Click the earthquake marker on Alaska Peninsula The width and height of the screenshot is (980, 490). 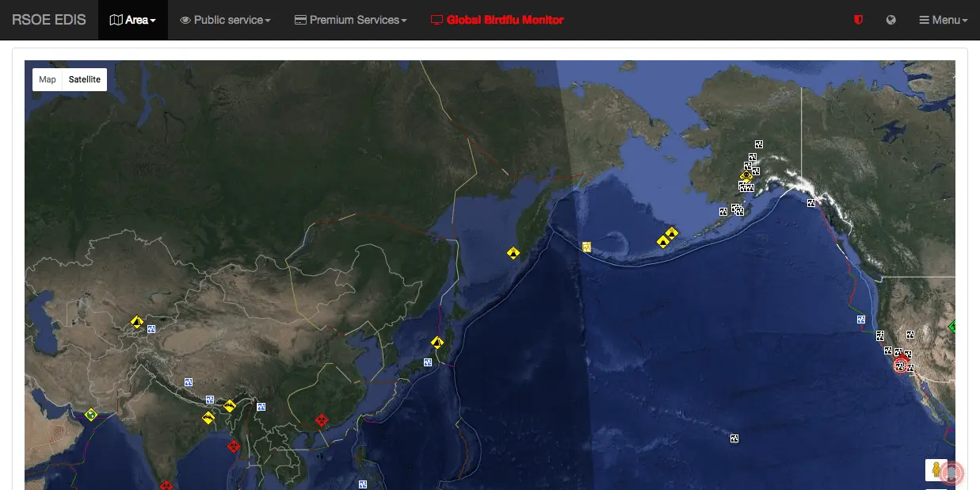pyautogui.click(x=723, y=212)
